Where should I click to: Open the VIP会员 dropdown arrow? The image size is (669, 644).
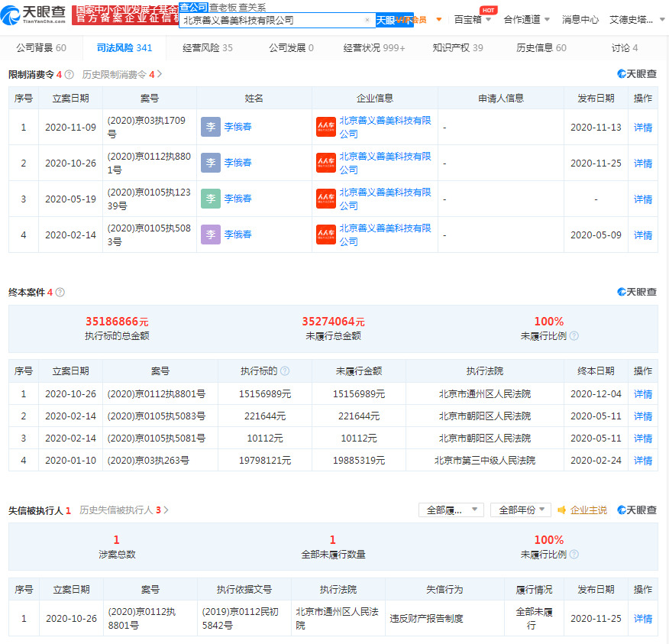(x=439, y=20)
